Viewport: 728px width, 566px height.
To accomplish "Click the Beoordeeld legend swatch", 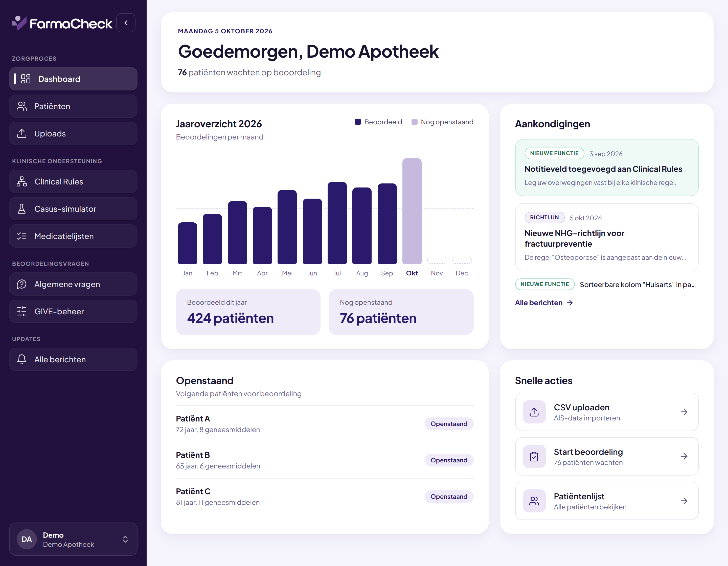I will coord(358,122).
